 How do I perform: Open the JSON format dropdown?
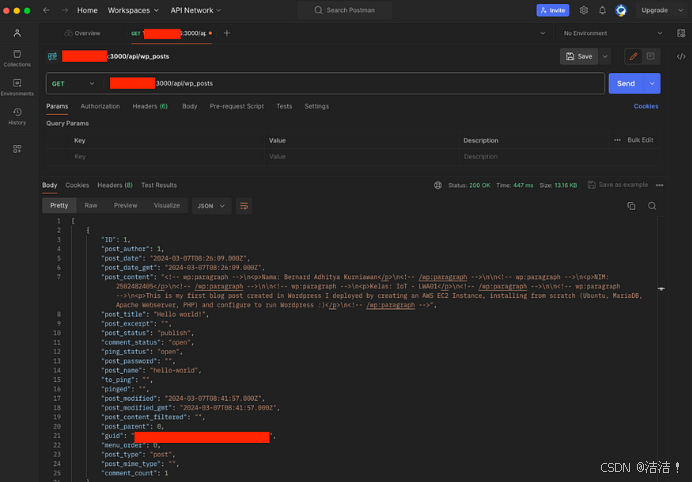[x=211, y=206]
